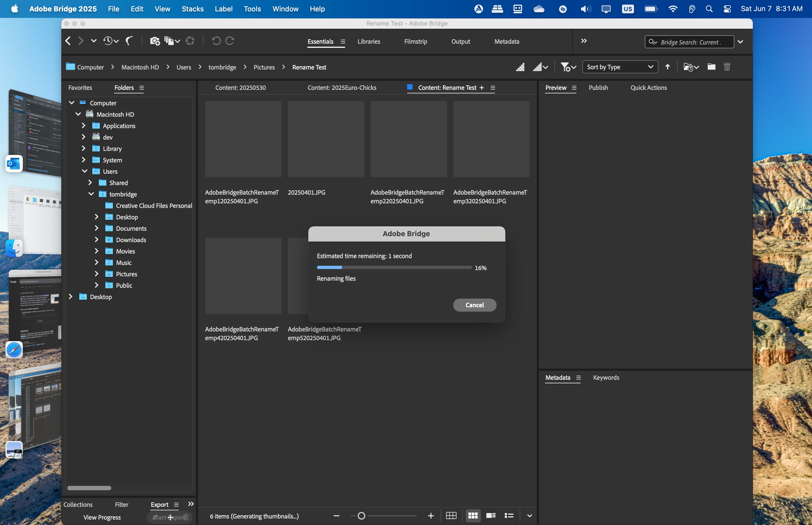This screenshot has height=525, width=812.
Task: Open the Sort by Type dropdown
Action: [620, 67]
